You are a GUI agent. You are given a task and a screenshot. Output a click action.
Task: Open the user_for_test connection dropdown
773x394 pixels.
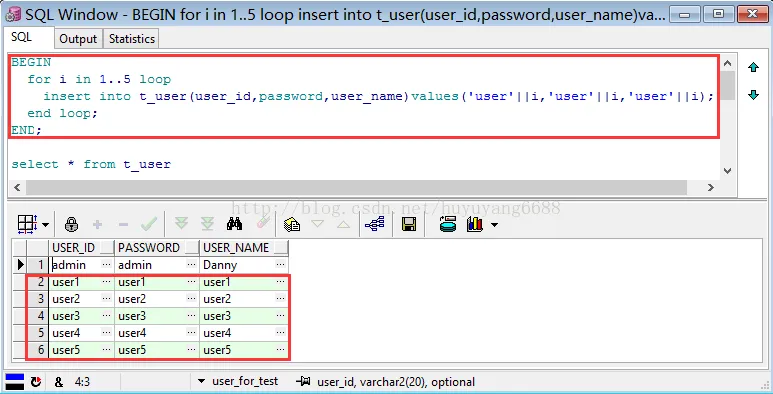[x=201, y=381]
